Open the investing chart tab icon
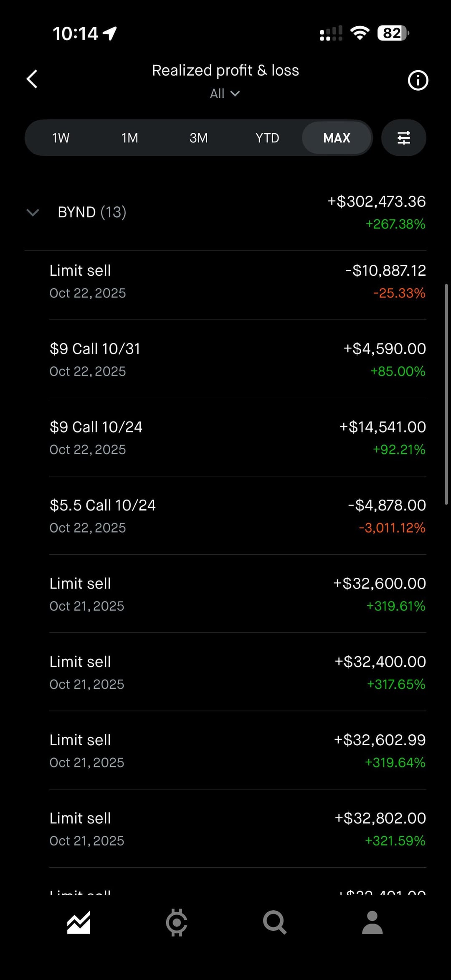451x980 pixels. (79, 922)
